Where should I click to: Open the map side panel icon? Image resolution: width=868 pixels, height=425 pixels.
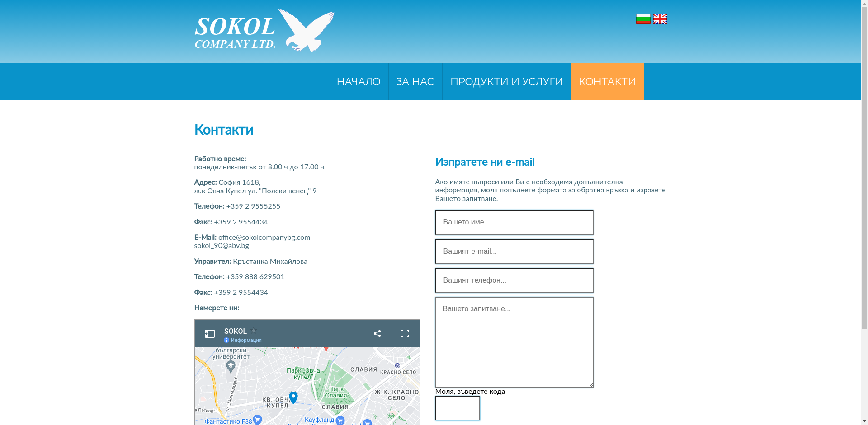tap(209, 333)
